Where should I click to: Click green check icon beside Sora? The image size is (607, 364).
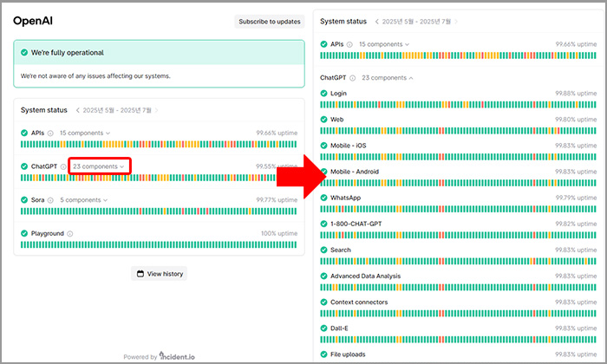24,199
